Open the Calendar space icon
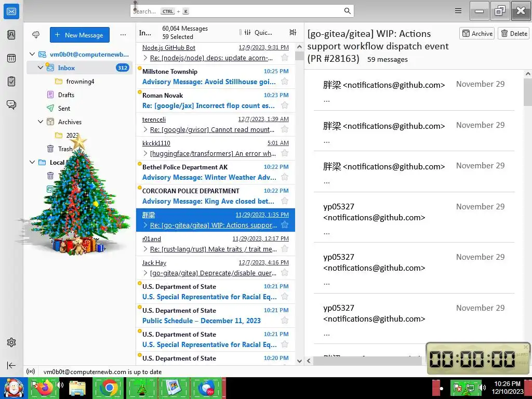Image resolution: width=532 pixels, height=399 pixels. pos(11,58)
